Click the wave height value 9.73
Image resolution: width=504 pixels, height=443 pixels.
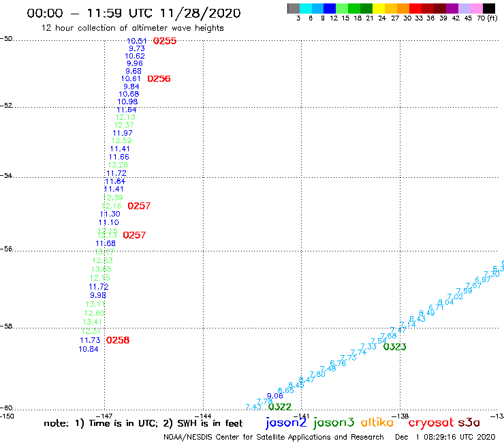click(137, 48)
